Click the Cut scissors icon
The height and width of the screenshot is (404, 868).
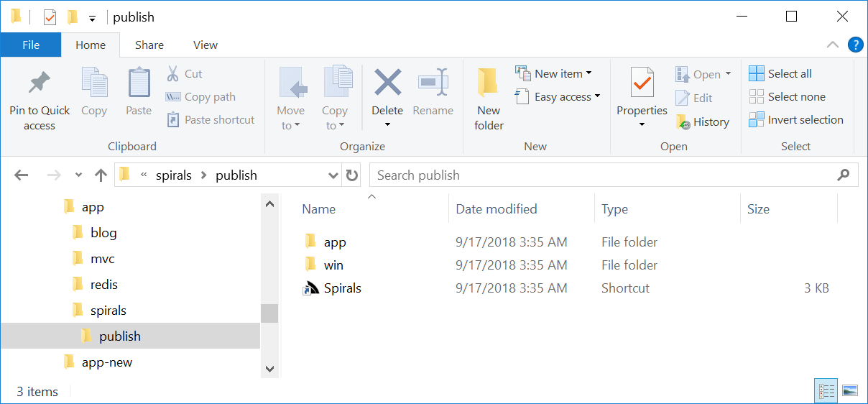pyautogui.click(x=173, y=73)
